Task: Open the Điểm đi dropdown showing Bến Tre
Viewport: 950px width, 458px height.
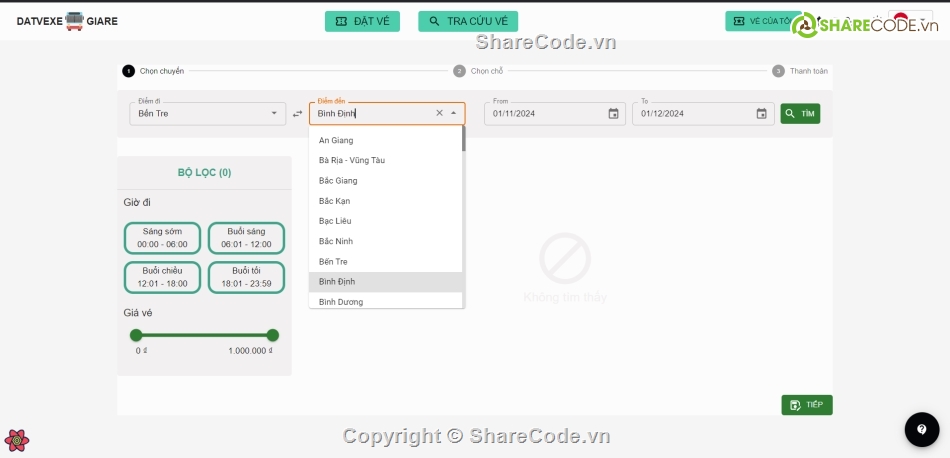Action: pyautogui.click(x=207, y=113)
